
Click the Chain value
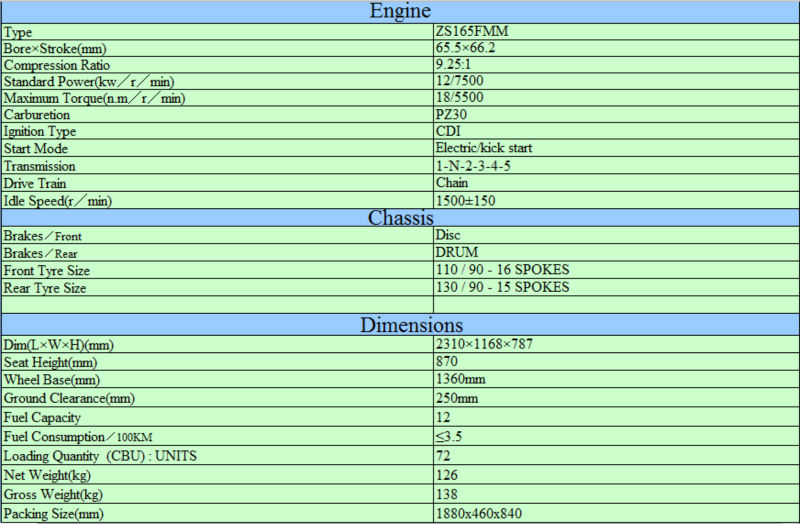click(452, 182)
